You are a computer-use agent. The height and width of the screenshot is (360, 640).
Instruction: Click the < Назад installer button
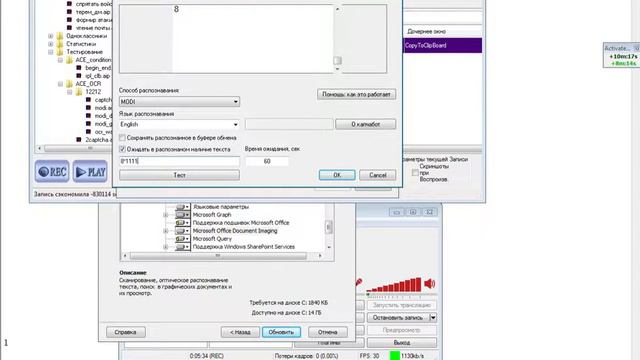(x=240, y=332)
